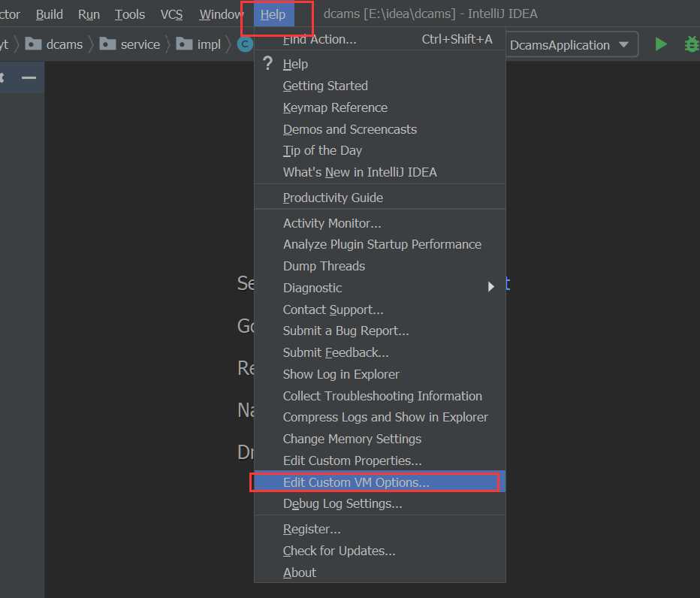Select Check for Updates
Viewport: 700px width, 598px height.
coord(339,551)
